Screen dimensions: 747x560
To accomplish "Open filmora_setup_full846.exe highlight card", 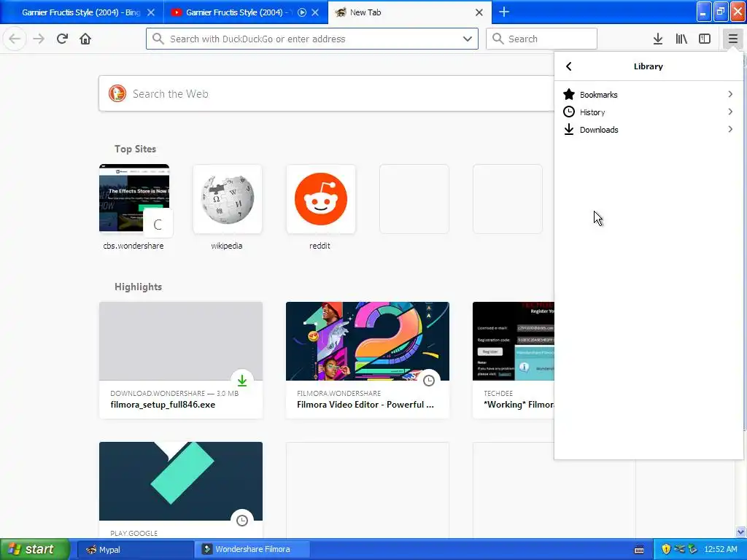I will [181, 360].
